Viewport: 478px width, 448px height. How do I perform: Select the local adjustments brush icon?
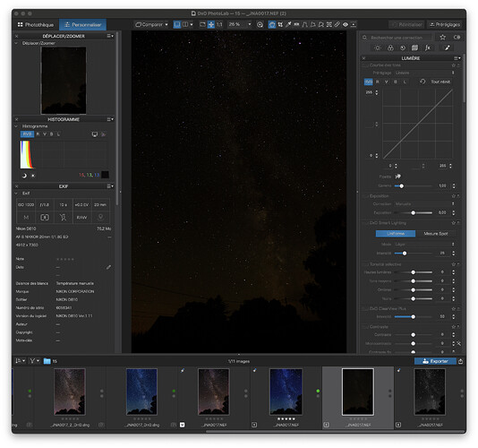447,47
